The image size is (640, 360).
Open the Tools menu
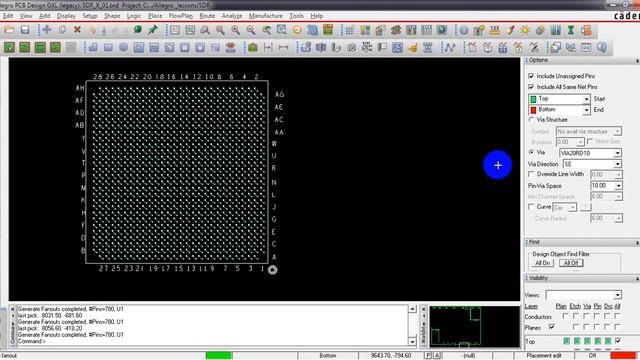tap(296, 16)
